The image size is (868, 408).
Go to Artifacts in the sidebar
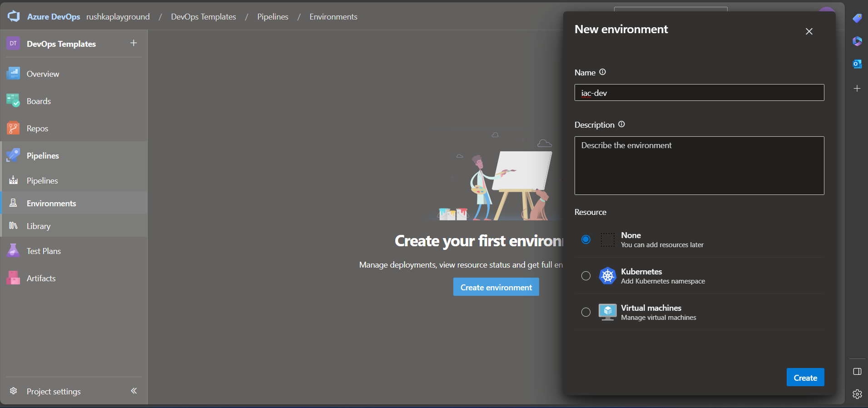(41, 279)
